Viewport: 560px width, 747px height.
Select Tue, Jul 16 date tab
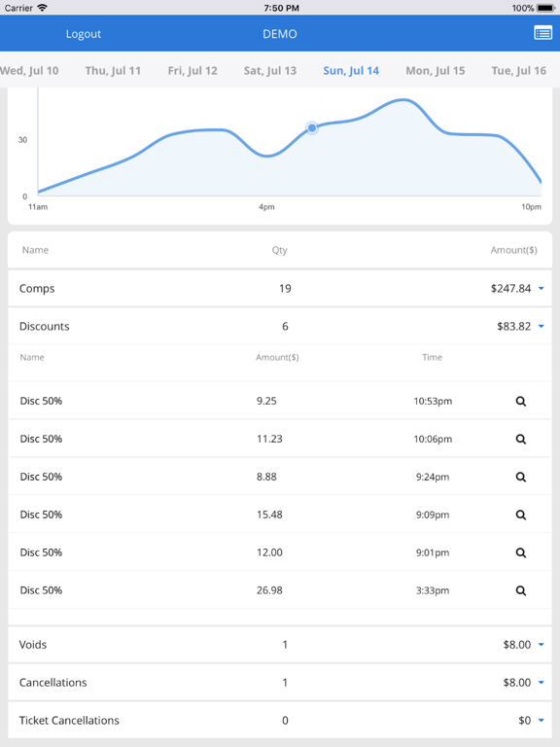[518, 70]
